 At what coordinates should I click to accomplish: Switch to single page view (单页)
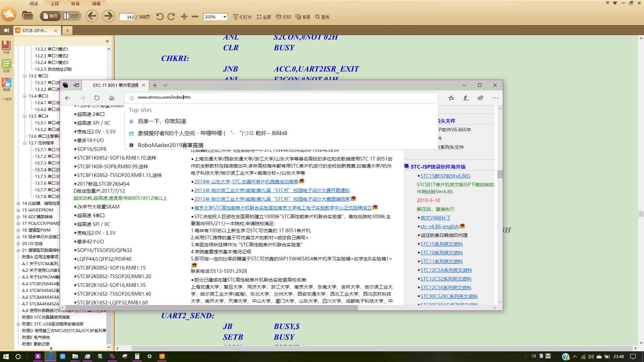tap(51, 16)
